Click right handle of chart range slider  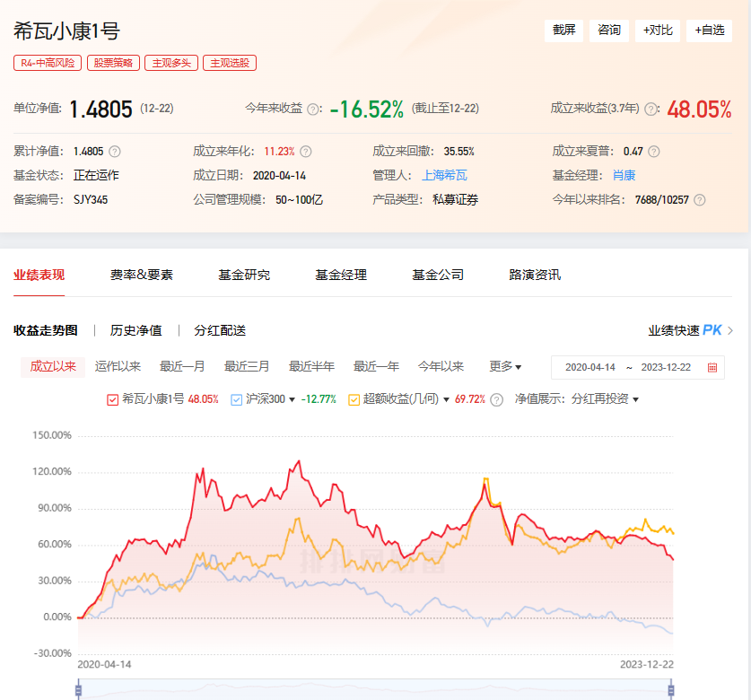[x=671, y=690]
